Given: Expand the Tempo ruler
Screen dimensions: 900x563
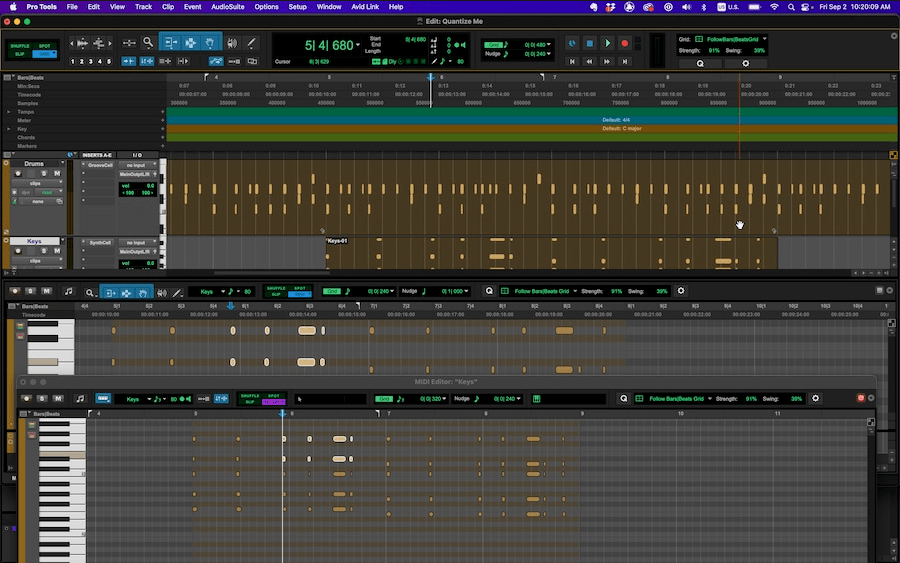Looking at the screenshot, I should (8, 112).
